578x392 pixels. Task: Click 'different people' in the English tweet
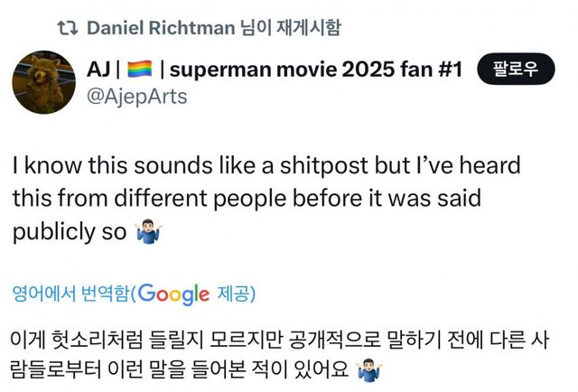[x=208, y=199]
